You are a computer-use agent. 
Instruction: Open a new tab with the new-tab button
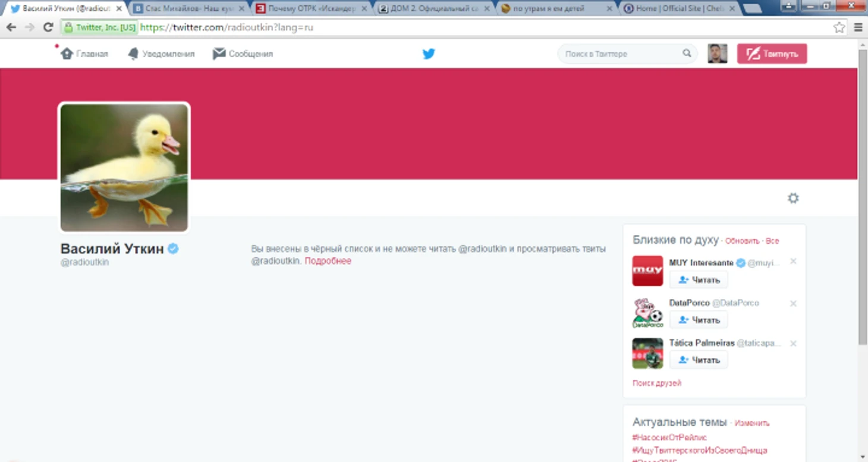coord(752,8)
